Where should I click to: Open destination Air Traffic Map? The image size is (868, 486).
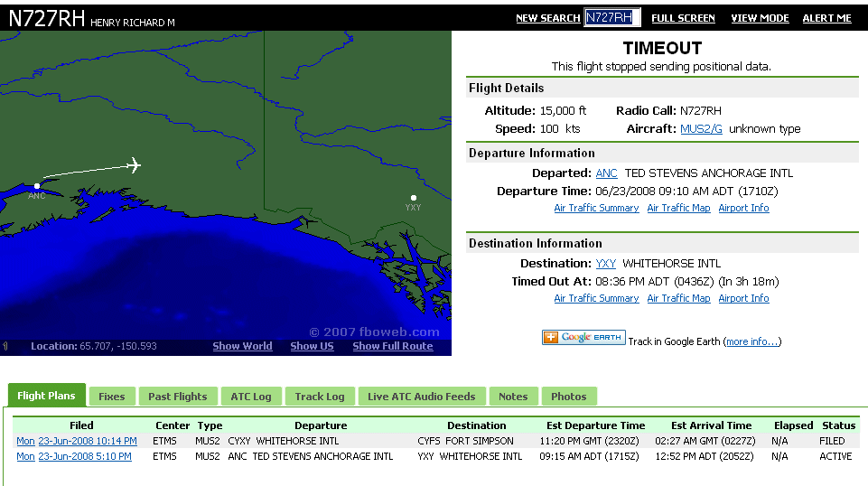(x=678, y=298)
